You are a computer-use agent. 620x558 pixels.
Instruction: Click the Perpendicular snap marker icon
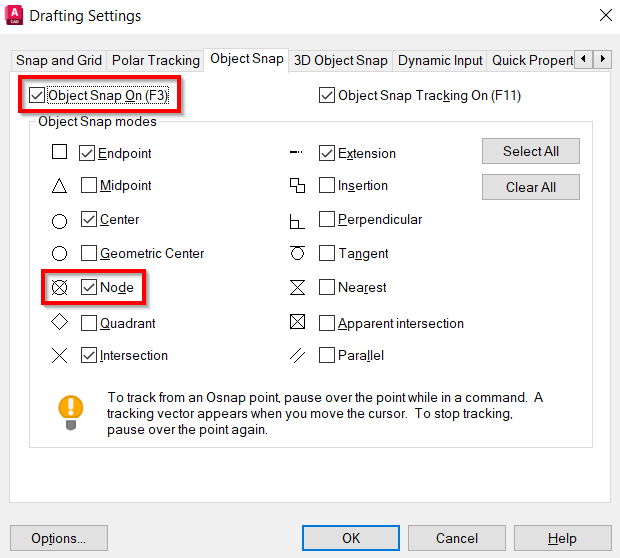pos(297,220)
